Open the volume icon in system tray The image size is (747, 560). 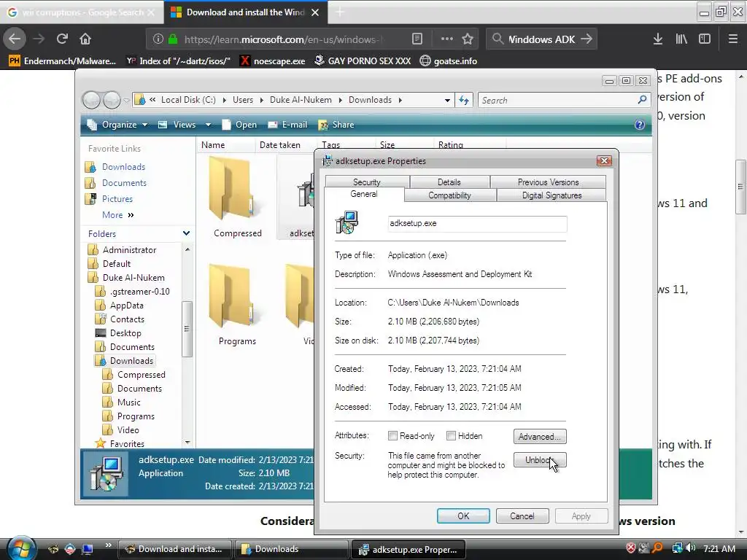click(690, 548)
